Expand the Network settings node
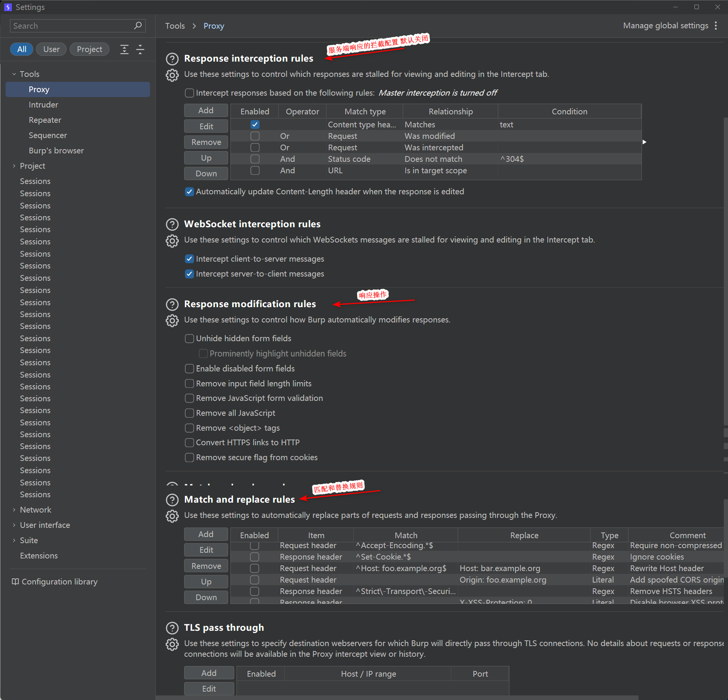This screenshot has width=728, height=700. tap(14, 510)
